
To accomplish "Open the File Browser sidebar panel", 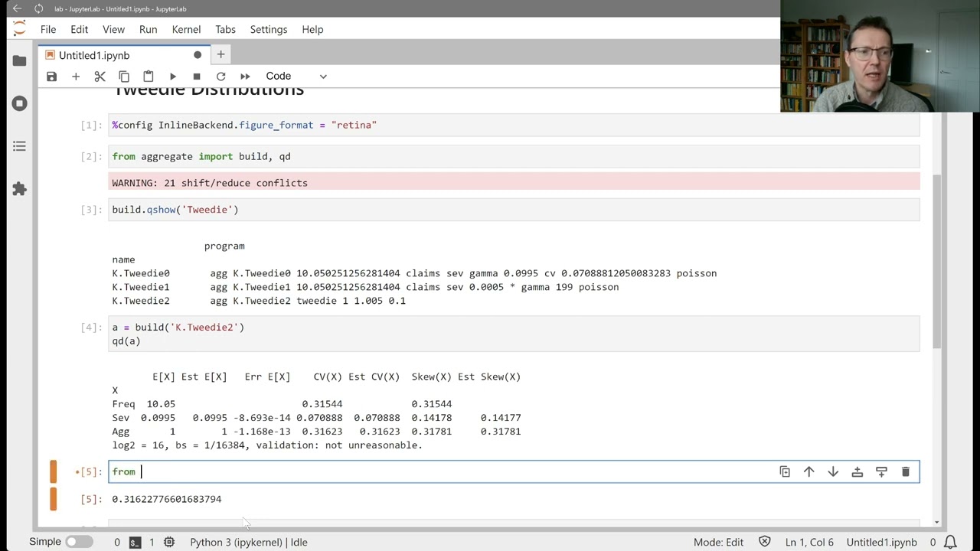I will [19, 60].
